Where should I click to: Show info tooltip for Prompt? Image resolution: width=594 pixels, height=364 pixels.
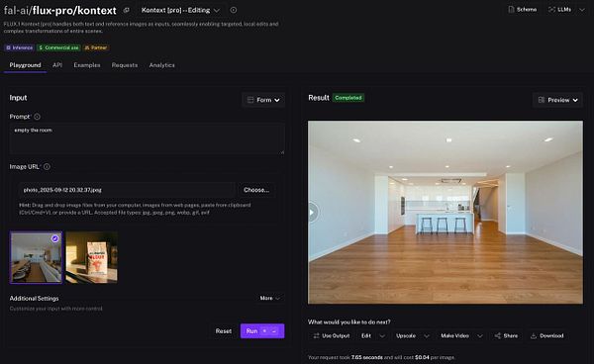[x=37, y=117]
